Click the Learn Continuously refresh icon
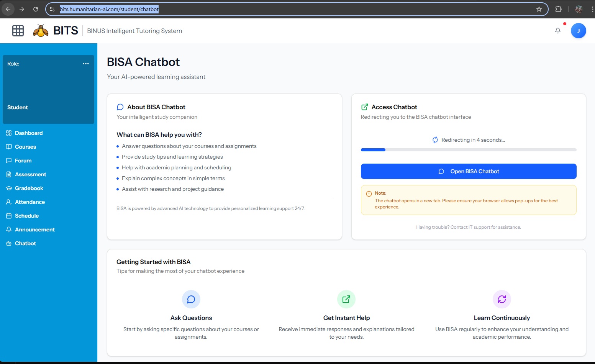 pos(502,299)
